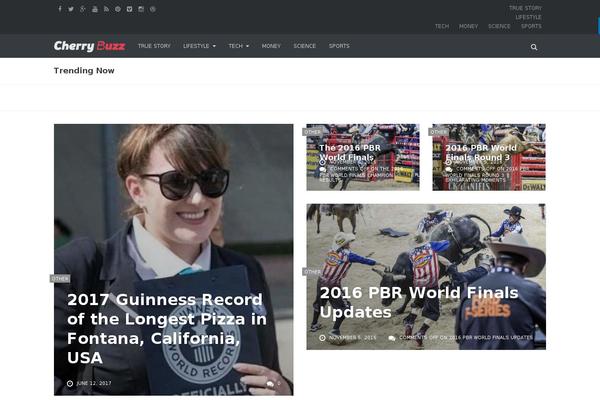
Task: Open 2016 PBR World Finals Round 3 headline
Action: point(481,152)
